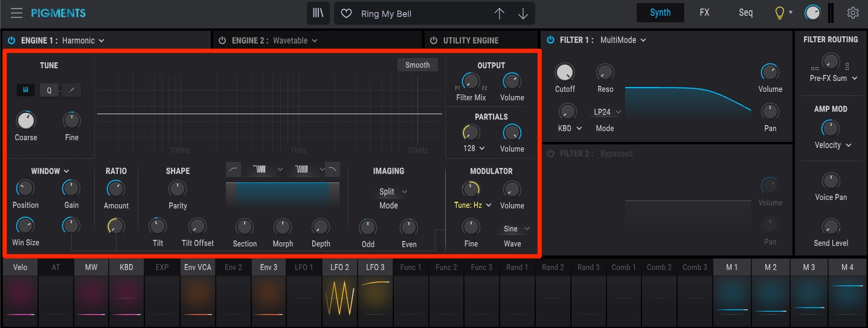The image size is (868, 328).
Task: Toggle Filter 1 power button
Action: (x=550, y=40)
